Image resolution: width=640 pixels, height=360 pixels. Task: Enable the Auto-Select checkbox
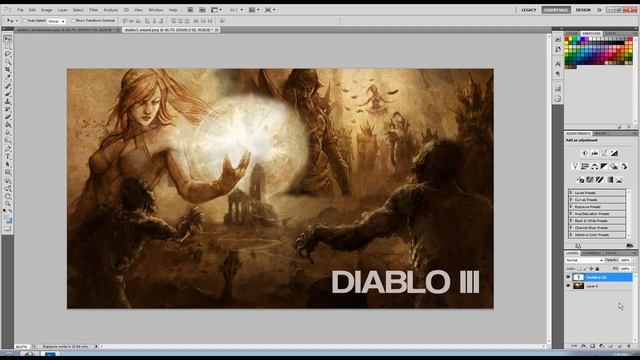[24, 20]
